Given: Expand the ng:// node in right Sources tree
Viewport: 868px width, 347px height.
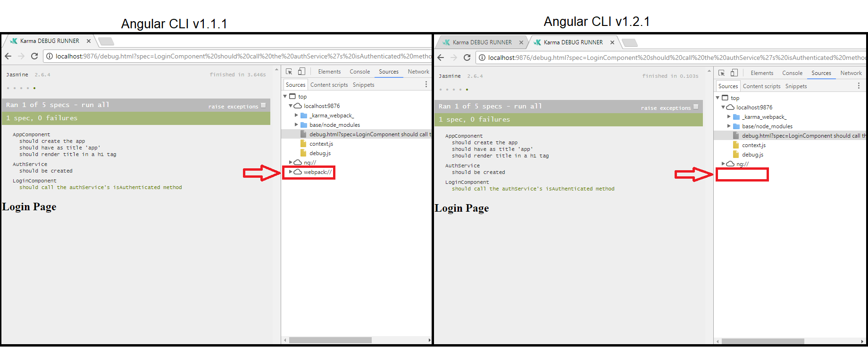Looking at the screenshot, I should point(723,164).
